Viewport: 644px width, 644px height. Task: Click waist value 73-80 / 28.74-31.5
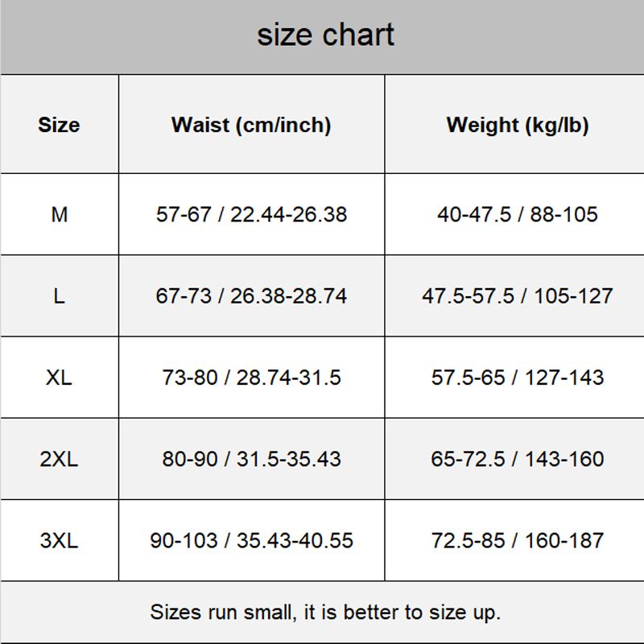pyautogui.click(x=251, y=378)
